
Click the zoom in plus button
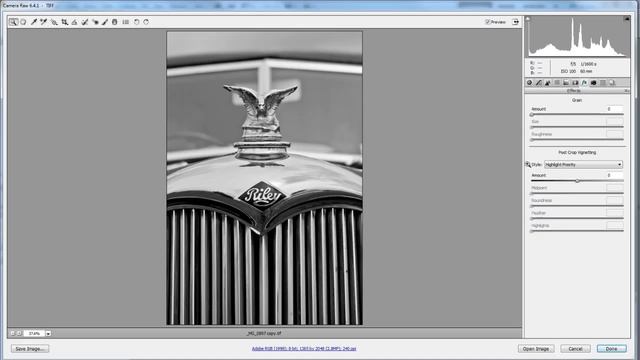coord(19,333)
